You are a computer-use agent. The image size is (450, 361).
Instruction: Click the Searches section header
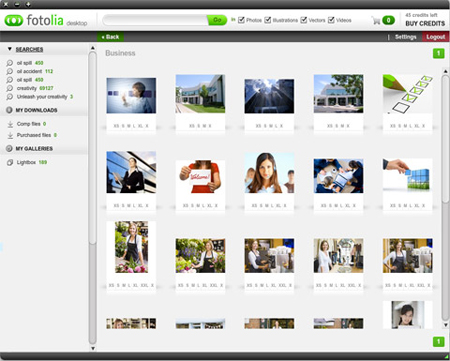pos(29,49)
